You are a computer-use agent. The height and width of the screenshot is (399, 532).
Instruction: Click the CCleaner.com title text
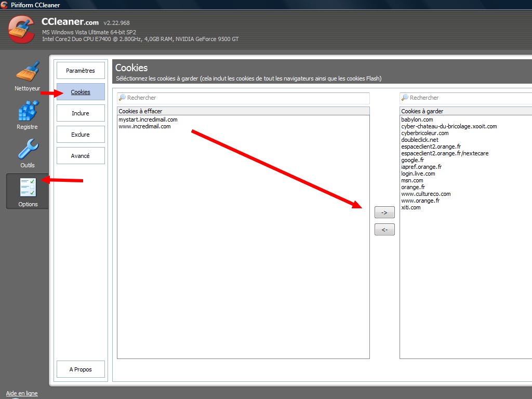tap(70, 22)
